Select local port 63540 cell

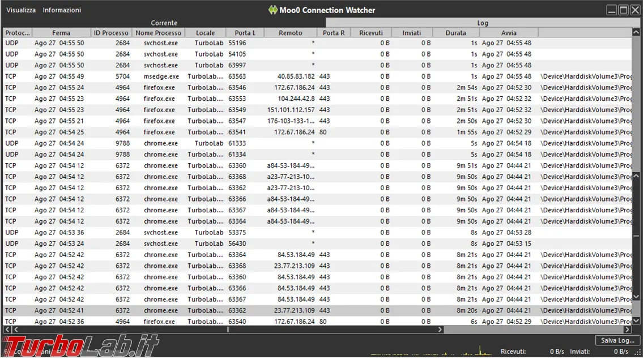pos(237,321)
